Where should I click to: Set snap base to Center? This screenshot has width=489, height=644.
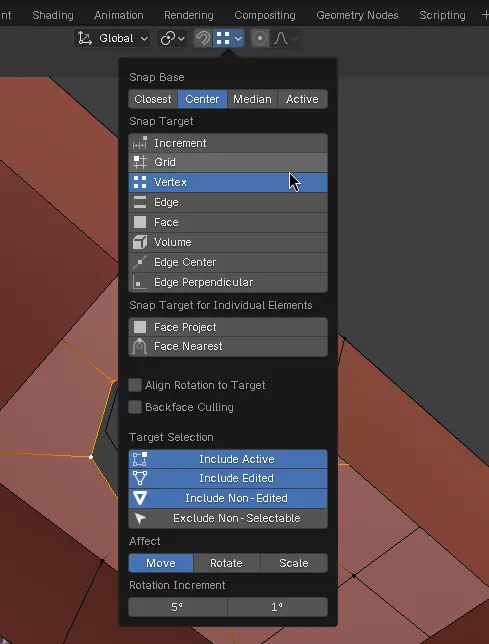pyautogui.click(x=202, y=99)
